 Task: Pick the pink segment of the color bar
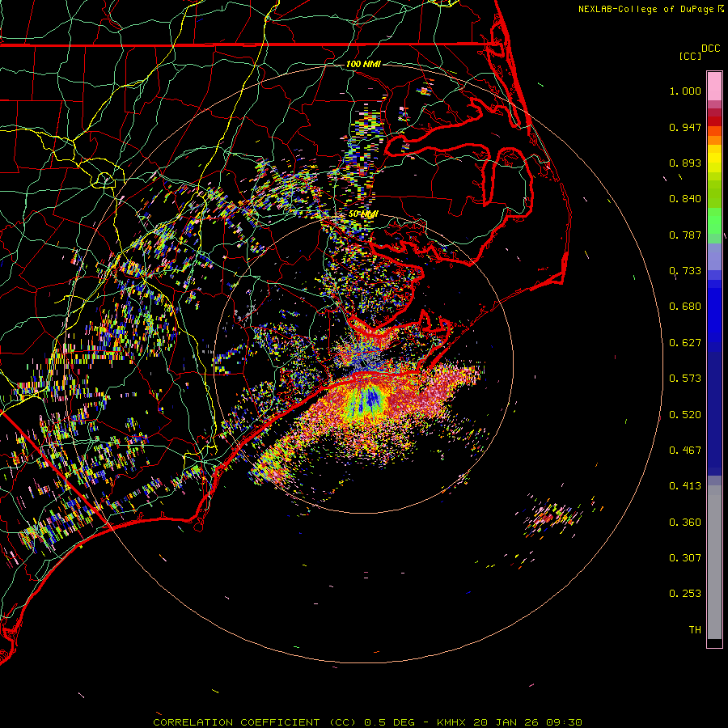coord(714,87)
